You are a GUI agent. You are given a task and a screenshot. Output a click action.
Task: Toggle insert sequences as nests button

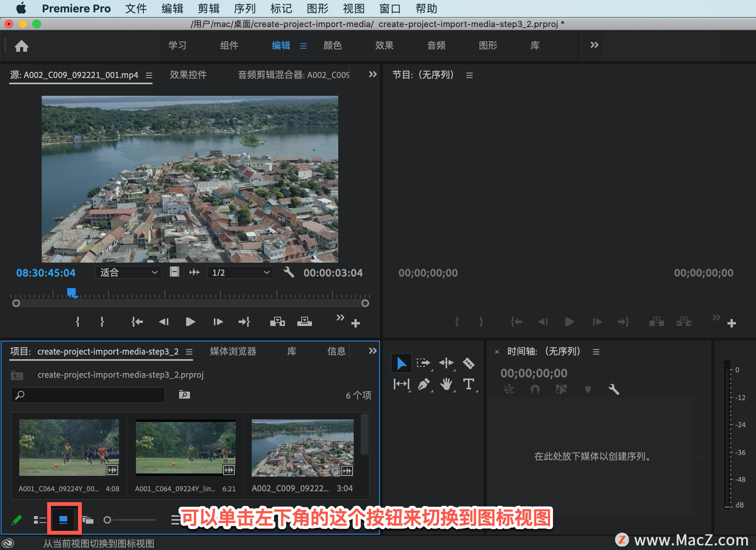[509, 390]
